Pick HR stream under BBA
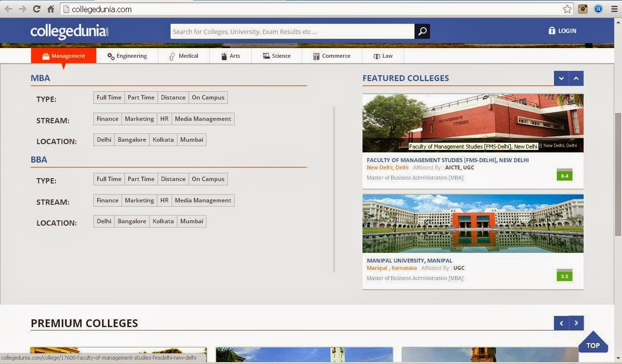 click(x=164, y=200)
